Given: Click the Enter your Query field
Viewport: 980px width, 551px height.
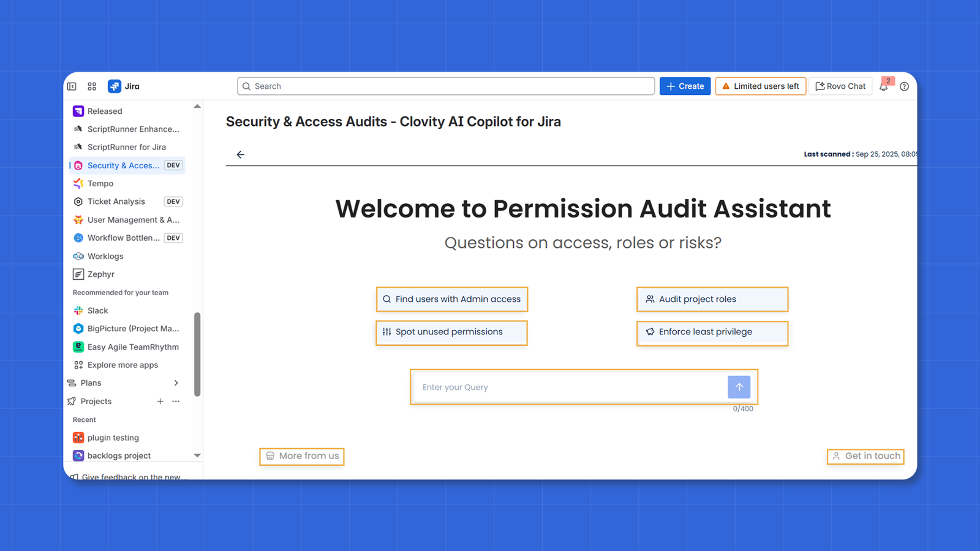Looking at the screenshot, I should coord(576,387).
